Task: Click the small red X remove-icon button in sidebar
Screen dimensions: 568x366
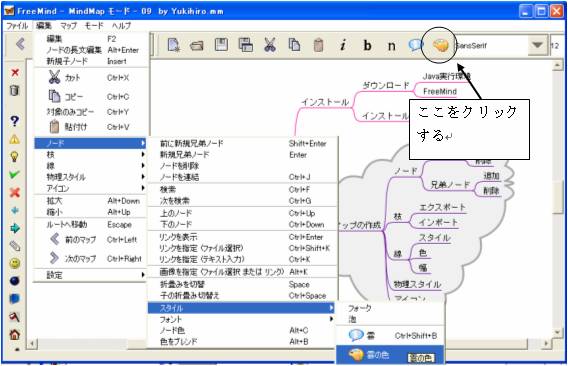Action: point(14,72)
